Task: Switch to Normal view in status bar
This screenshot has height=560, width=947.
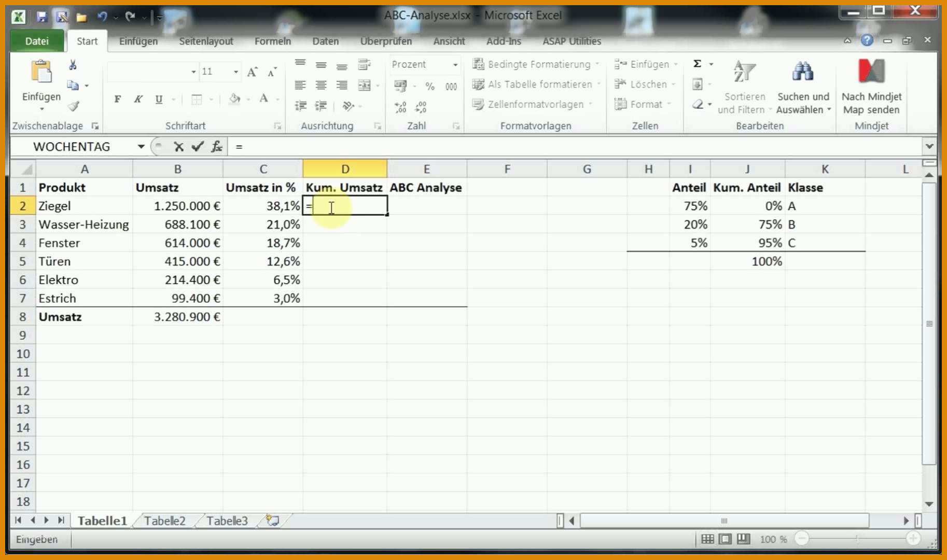Action: pyautogui.click(x=707, y=539)
